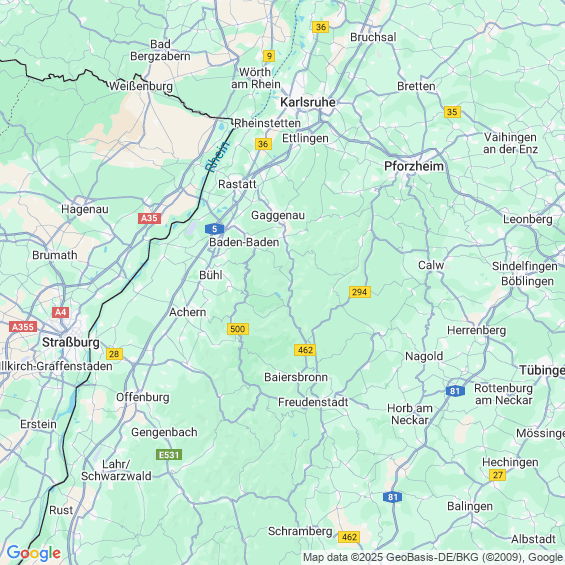Select the Straßburg city label
This screenshot has height=565, width=565.
point(71,342)
